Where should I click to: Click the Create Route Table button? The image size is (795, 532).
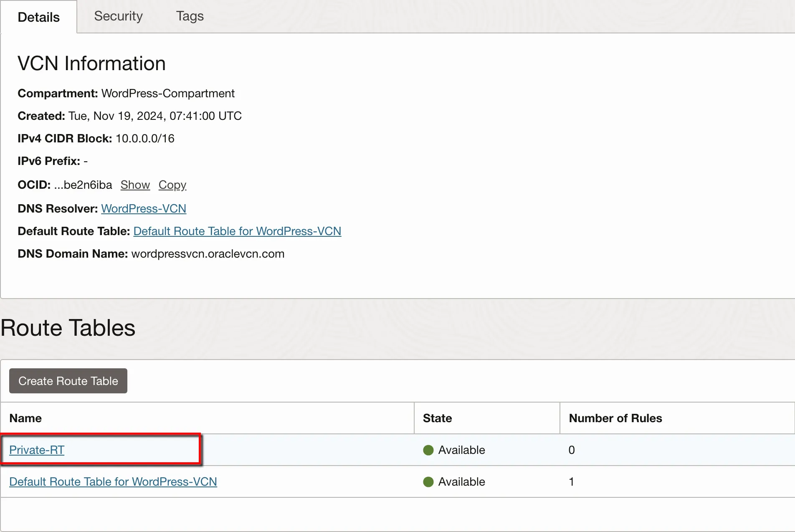(68, 381)
